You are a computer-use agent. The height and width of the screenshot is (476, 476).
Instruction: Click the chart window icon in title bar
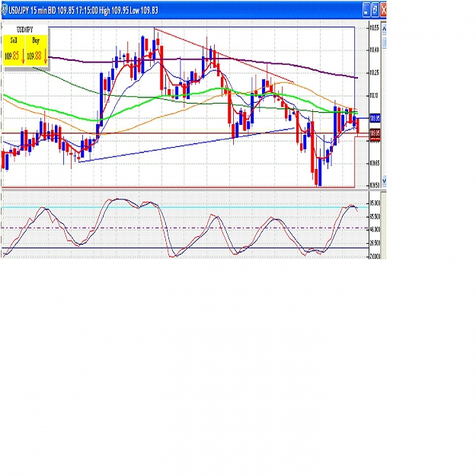click(5, 11)
